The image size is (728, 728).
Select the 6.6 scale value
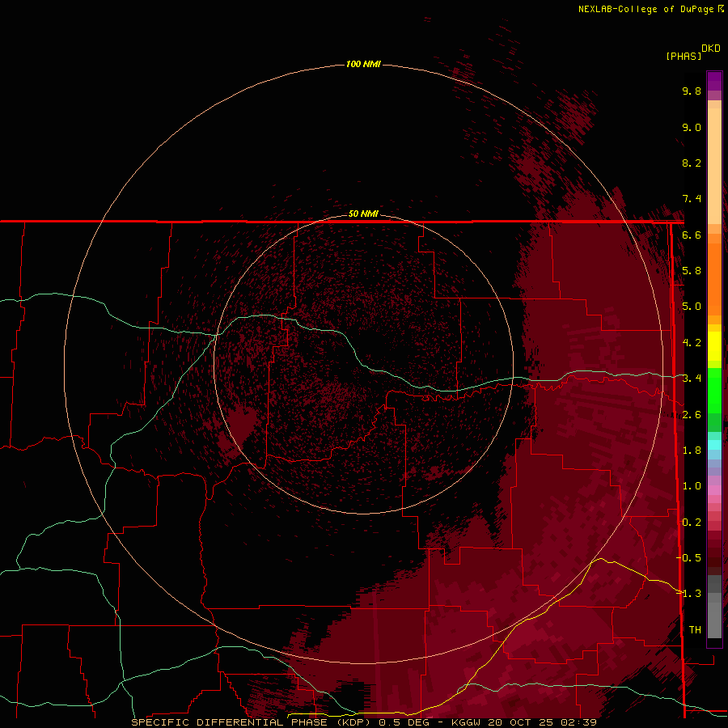click(692, 235)
